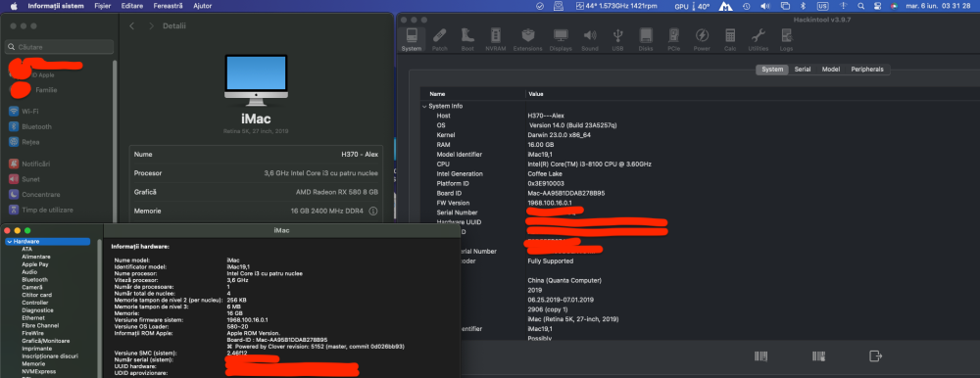980x378 pixels.
Task: Click the export icon at Hackintool bottom bar
Action: (875, 356)
